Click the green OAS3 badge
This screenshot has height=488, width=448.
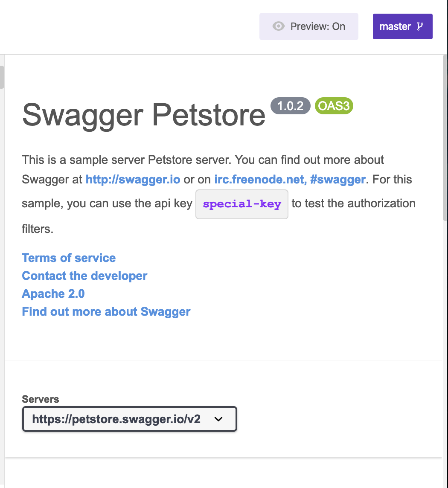[x=334, y=106]
